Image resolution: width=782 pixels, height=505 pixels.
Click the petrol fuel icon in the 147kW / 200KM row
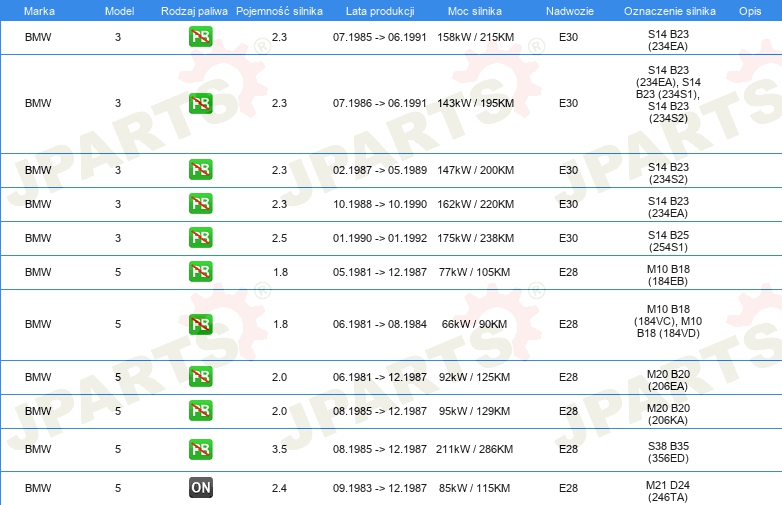point(200,169)
